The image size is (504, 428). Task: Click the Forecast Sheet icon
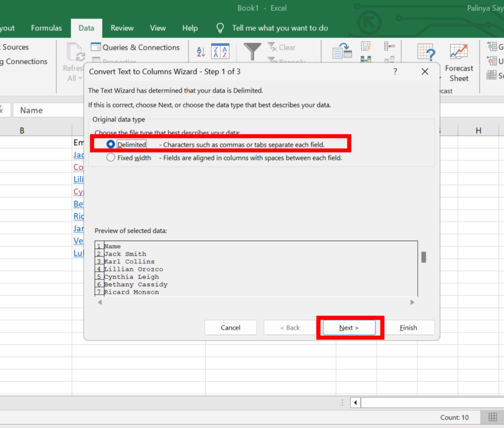click(x=459, y=51)
